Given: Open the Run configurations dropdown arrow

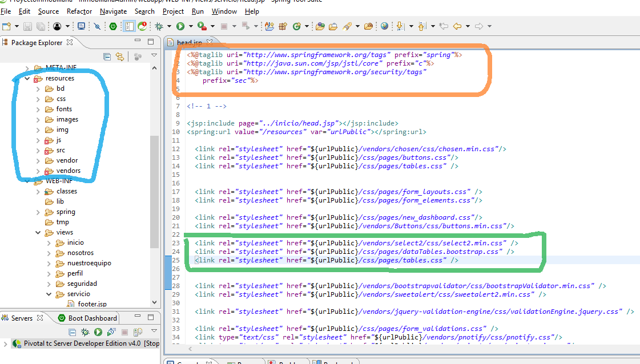Looking at the screenshot, I should click(x=191, y=26).
